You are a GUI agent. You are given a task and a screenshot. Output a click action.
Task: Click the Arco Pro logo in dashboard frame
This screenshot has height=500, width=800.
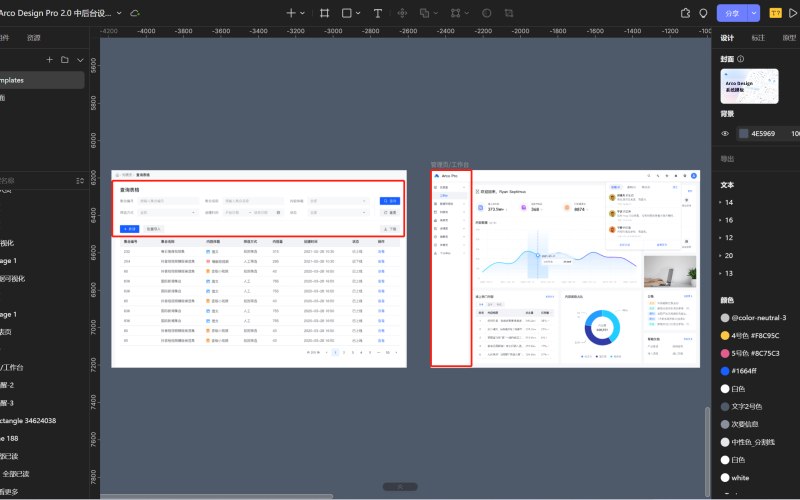(446, 176)
